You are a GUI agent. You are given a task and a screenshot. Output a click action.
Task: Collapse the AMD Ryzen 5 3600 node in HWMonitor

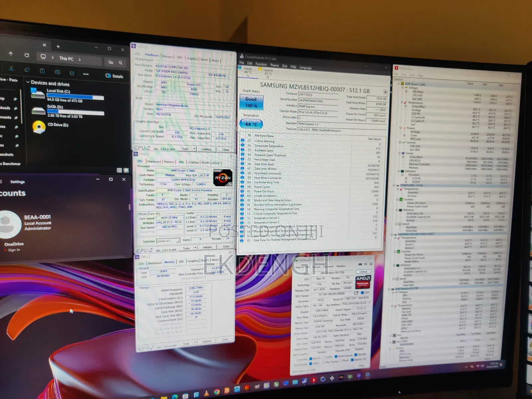click(x=399, y=84)
